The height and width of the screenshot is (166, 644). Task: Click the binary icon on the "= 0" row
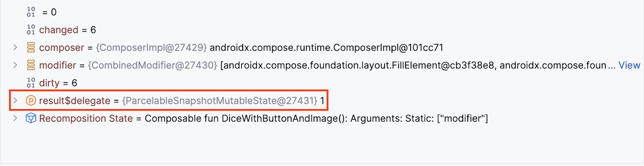tap(31, 12)
